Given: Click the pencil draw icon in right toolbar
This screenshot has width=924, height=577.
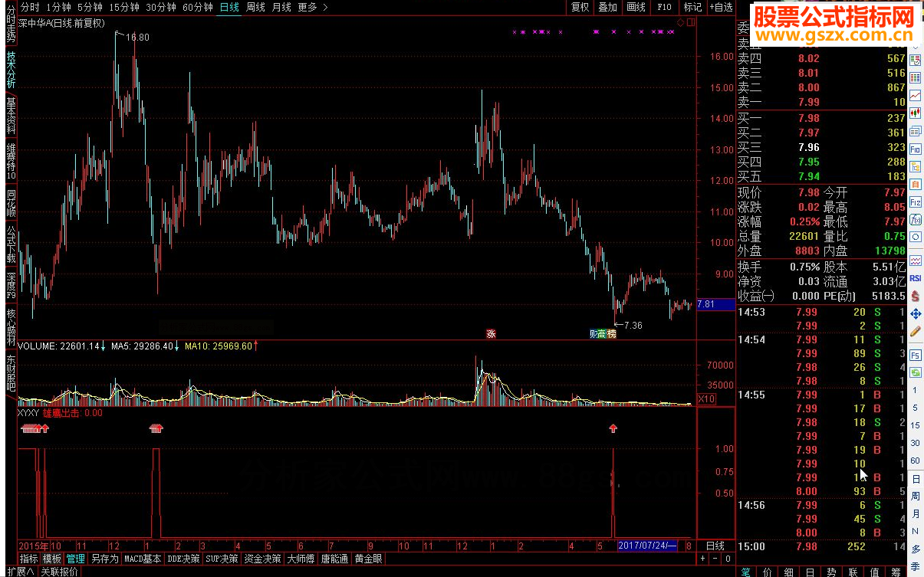Looking at the screenshot, I should [916, 331].
